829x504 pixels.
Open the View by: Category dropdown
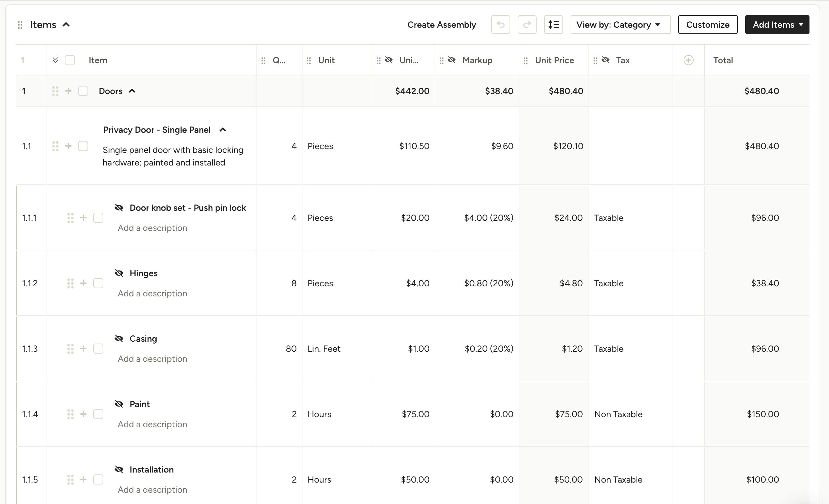[620, 25]
